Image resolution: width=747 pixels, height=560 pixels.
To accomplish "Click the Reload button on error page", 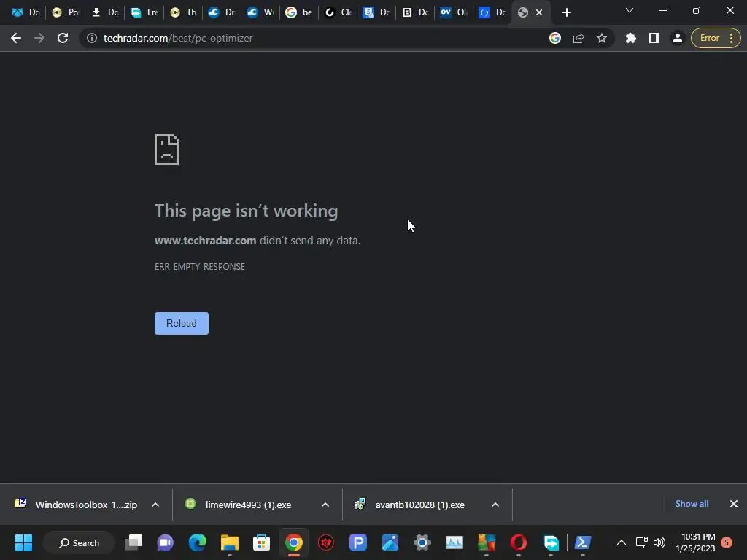I will pyautogui.click(x=182, y=323).
